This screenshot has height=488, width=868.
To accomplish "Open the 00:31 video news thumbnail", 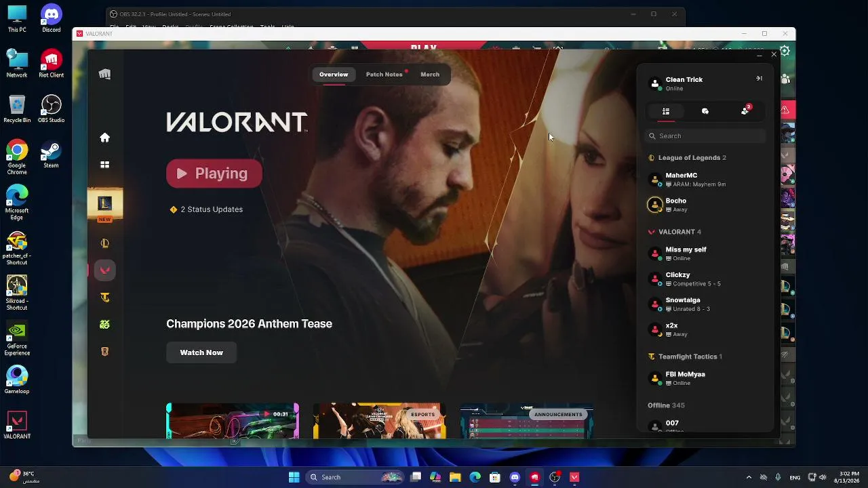I will click(x=233, y=421).
